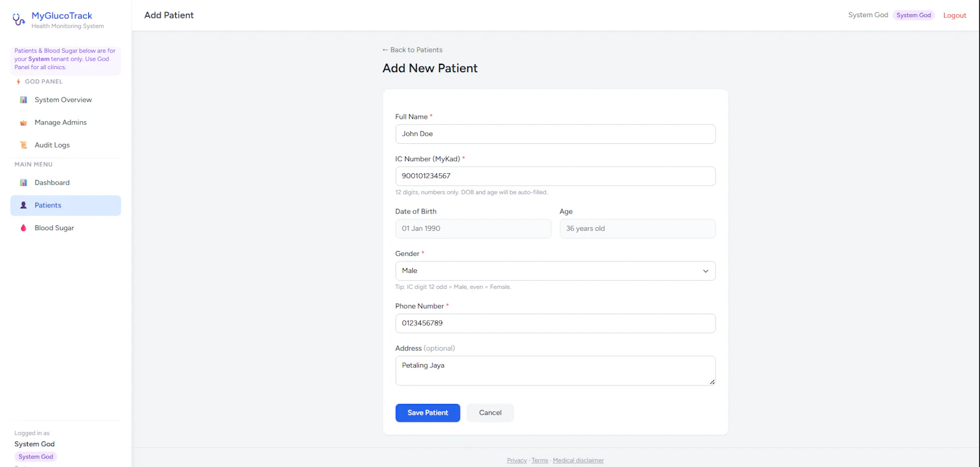Click the Address (optional) label
The image size is (980, 467).
[x=425, y=348]
